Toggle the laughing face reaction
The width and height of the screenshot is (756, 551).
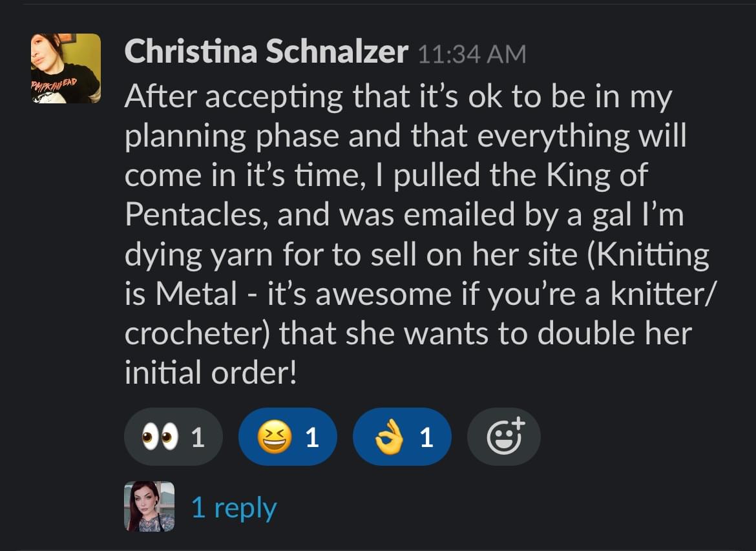pos(288,437)
